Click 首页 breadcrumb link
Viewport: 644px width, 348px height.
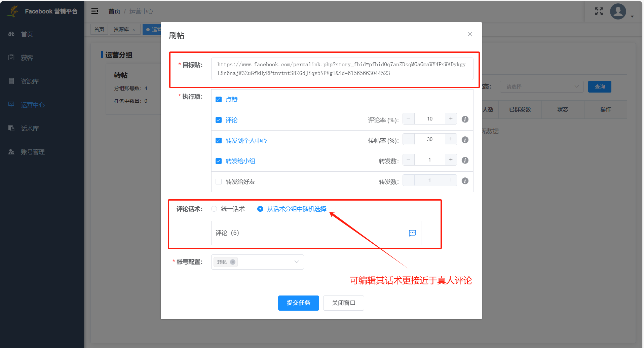click(114, 11)
